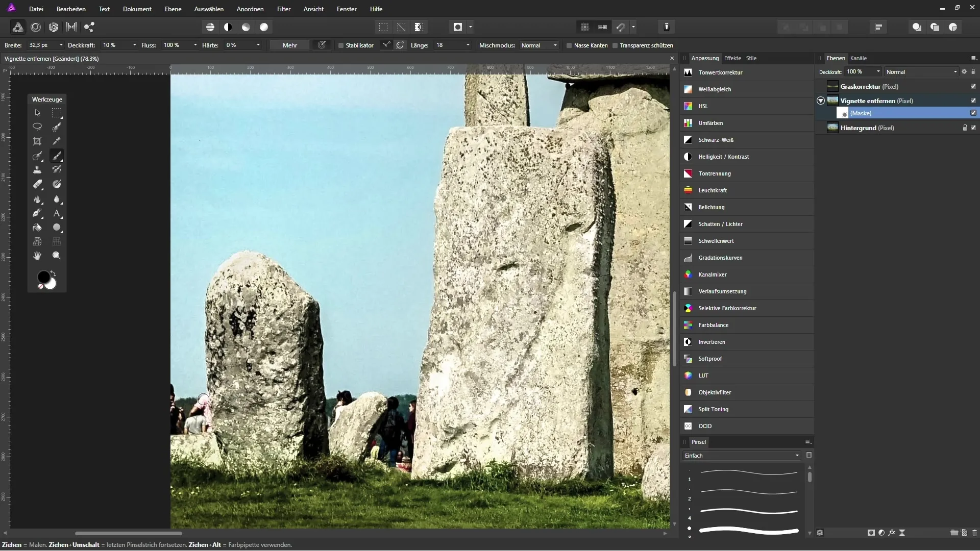Select the blur drop tool
Image resolution: width=980 pixels, height=551 pixels.
(57, 199)
